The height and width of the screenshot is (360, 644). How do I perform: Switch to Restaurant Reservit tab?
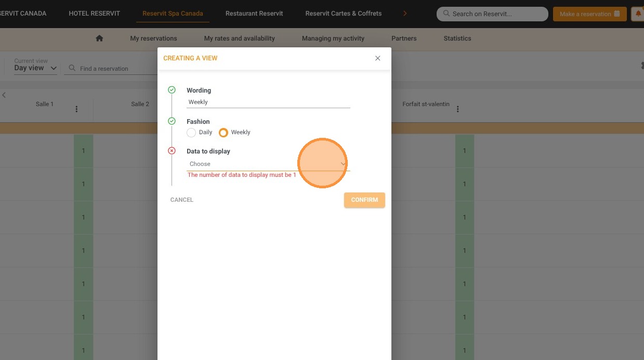pyautogui.click(x=254, y=14)
